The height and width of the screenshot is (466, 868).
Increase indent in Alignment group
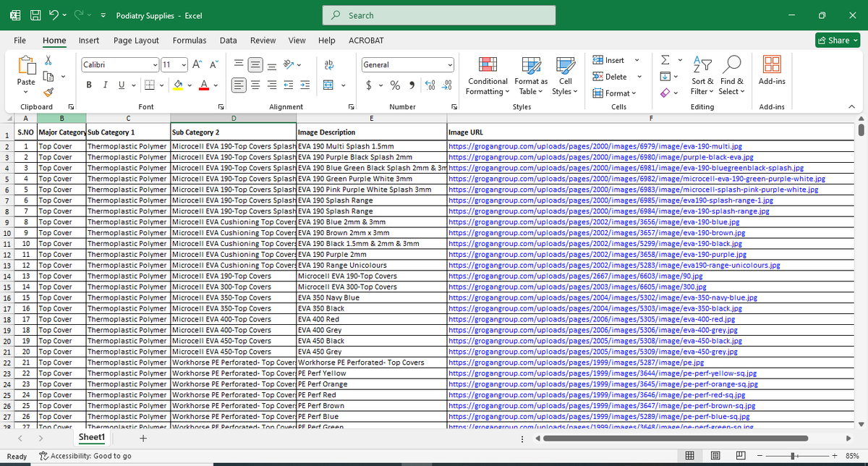click(x=305, y=85)
